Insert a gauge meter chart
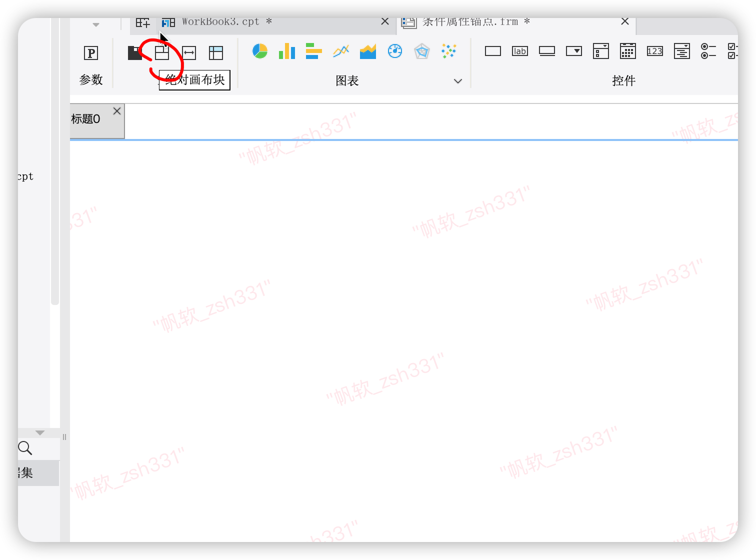This screenshot has height=560, width=756. 395,51
